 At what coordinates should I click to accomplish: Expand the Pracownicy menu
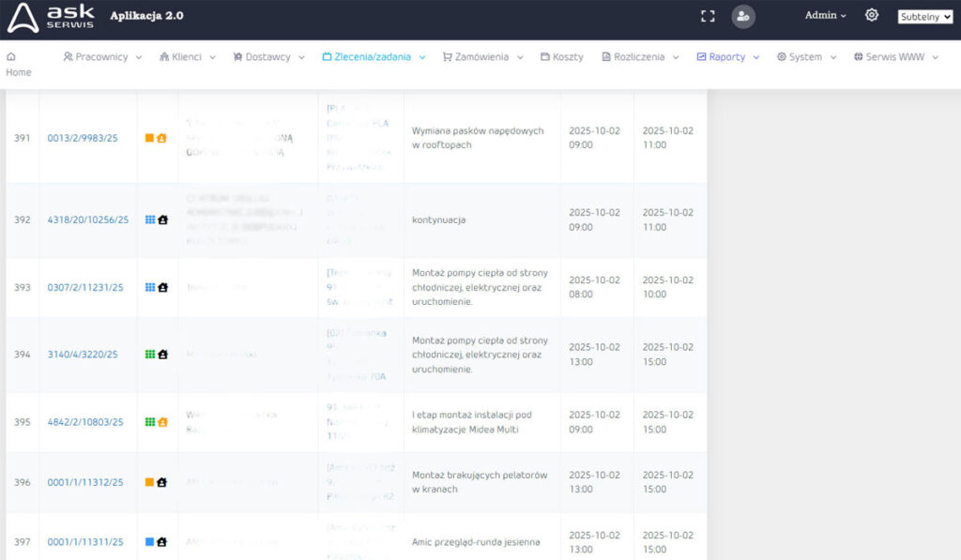point(102,57)
